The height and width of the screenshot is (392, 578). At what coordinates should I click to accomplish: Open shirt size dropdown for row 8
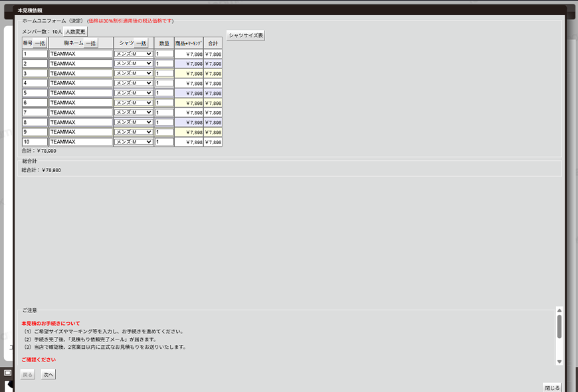134,122
